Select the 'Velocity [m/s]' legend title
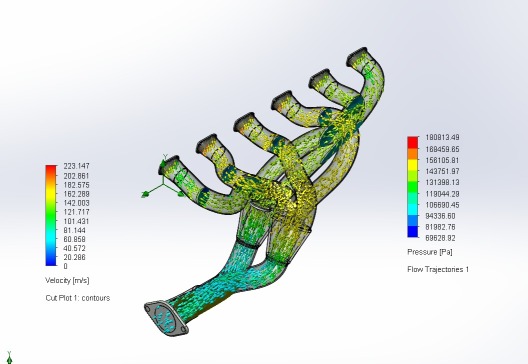Image resolution: width=528 pixels, height=364 pixels. point(67,280)
